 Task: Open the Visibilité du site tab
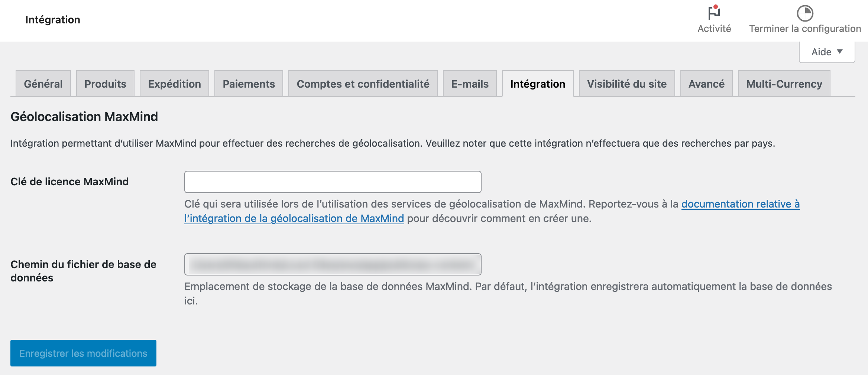coord(627,84)
